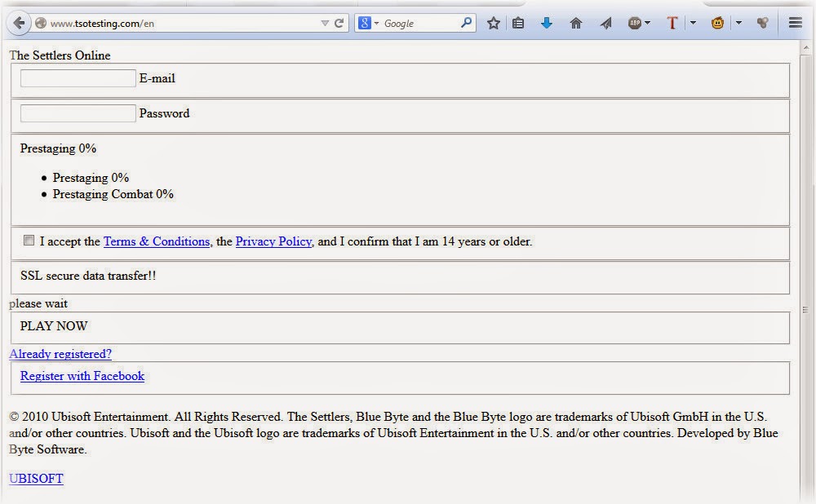Click 'SSL secure data transfer!!' text

click(x=88, y=276)
